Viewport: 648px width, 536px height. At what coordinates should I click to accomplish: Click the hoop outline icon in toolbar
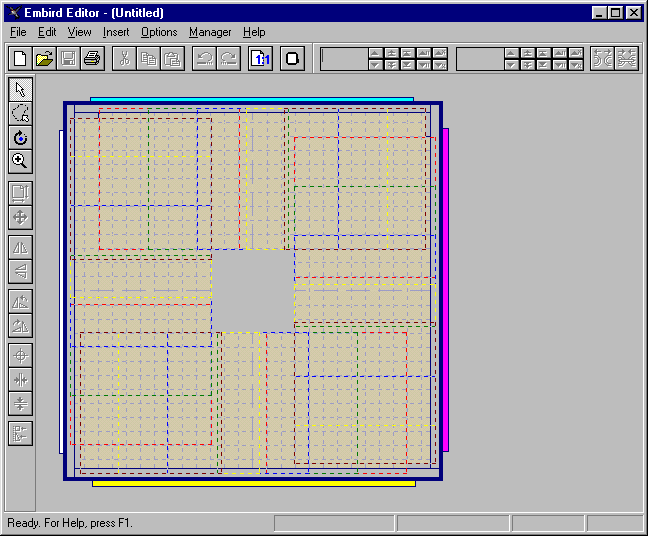pos(293,58)
